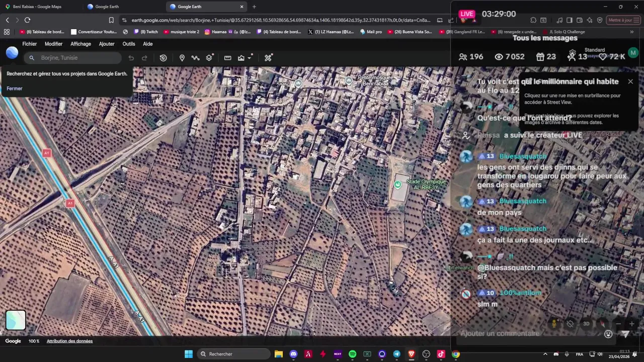The height and width of the screenshot is (362, 644).
Task: Open Convertisseur Youtu... bookmark
Action: coord(94,32)
